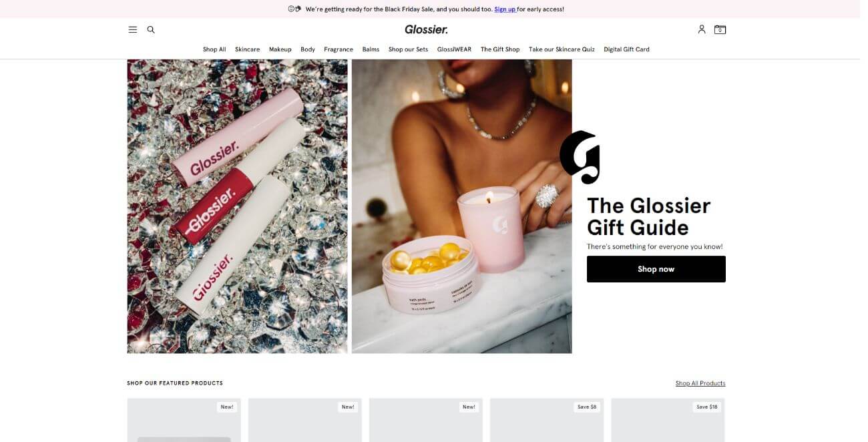
Task: Follow the Shop All Products link
Action: [x=700, y=383]
